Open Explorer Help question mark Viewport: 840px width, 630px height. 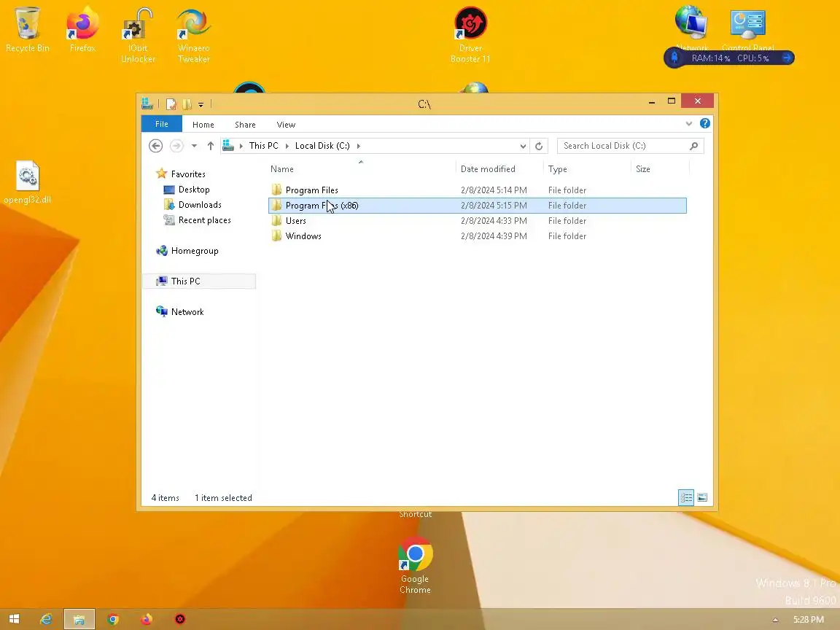coord(705,124)
